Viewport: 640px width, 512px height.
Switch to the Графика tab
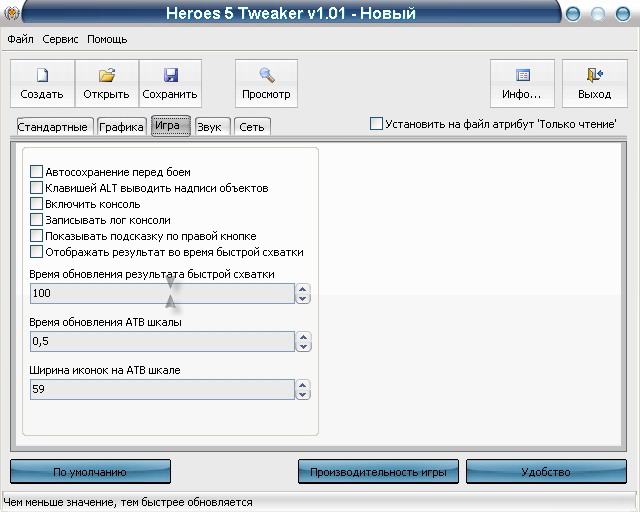[x=122, y=127]
